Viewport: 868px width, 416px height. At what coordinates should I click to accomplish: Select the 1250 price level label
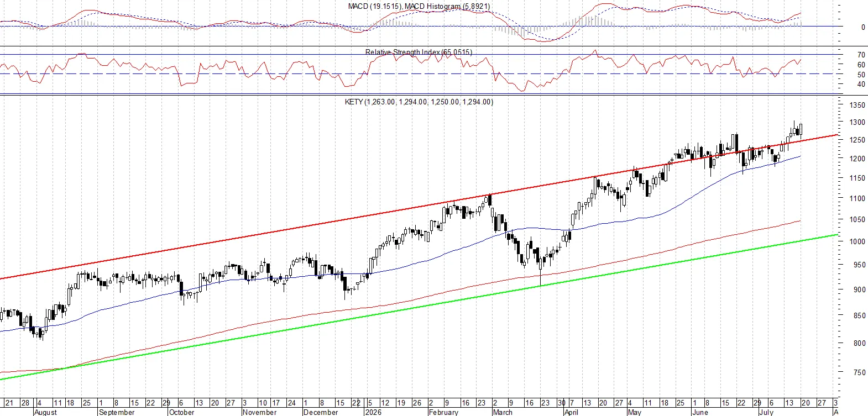coord(858,140)
